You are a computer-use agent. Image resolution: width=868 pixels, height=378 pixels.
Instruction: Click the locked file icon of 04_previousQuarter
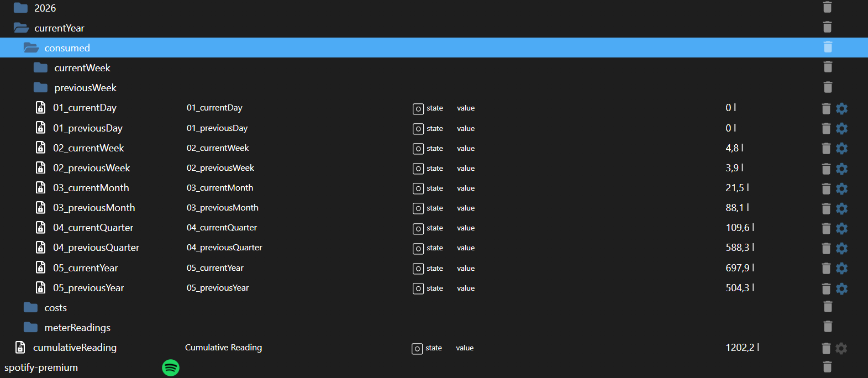pos(40,248)
